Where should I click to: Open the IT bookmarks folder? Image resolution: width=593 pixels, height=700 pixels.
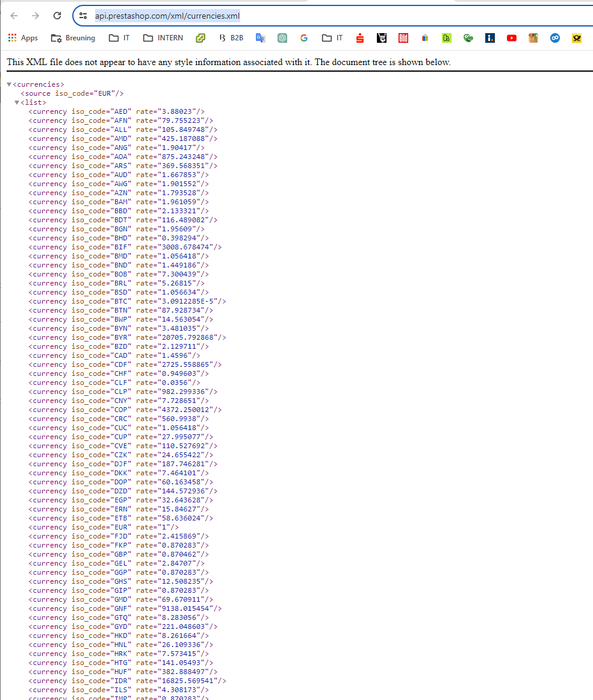119,37
